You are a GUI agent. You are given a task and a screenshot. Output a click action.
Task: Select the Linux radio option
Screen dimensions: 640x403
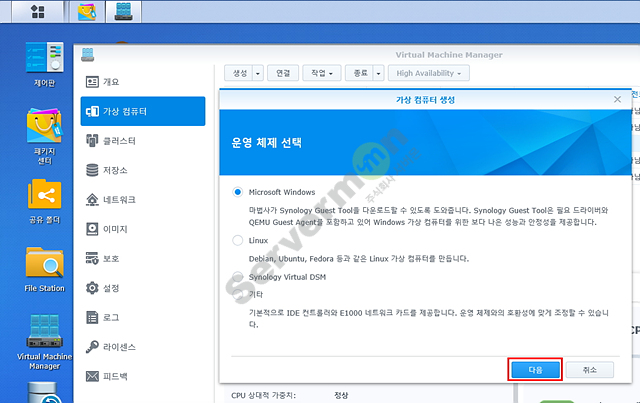point(238,240)
